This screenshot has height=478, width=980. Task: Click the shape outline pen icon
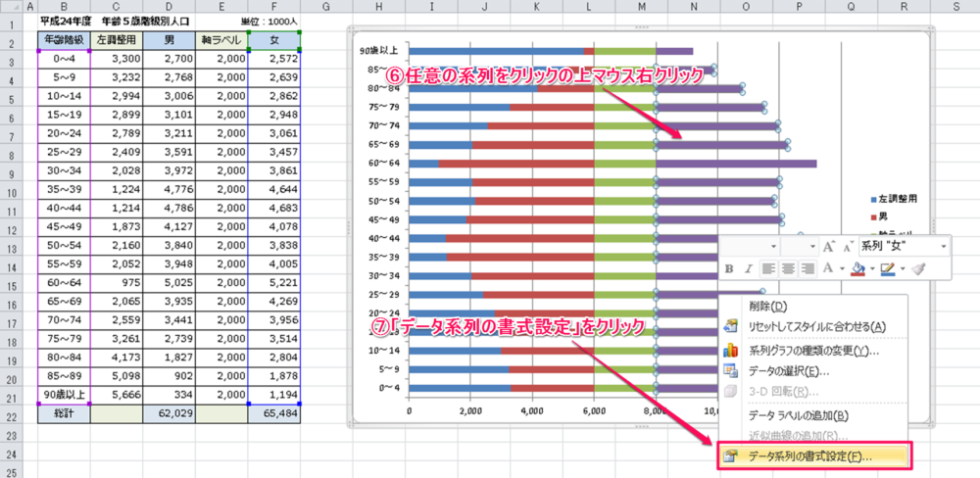tap(888, 268)
